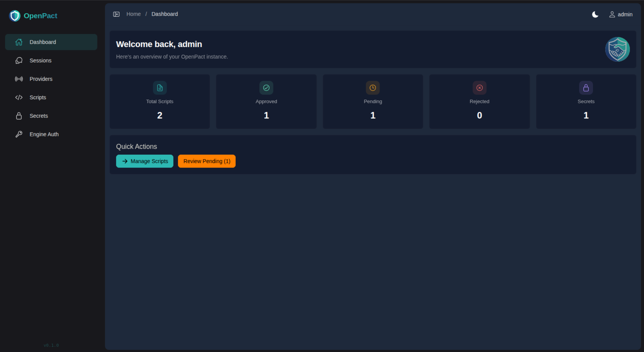Open Engine Auth via the key icon
The height and width of the screenshot is (352, 644).
19,134
